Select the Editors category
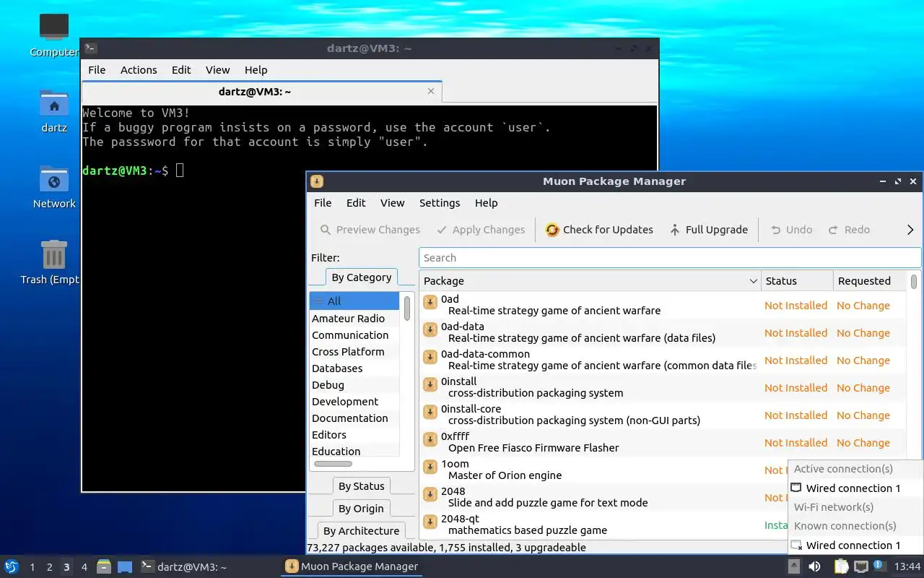 pos(354,435)
